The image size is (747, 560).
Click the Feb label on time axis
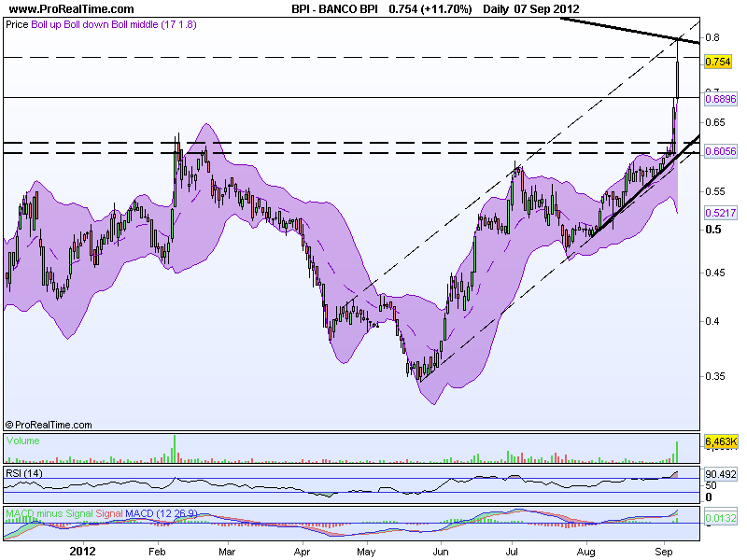click(157, 552)
